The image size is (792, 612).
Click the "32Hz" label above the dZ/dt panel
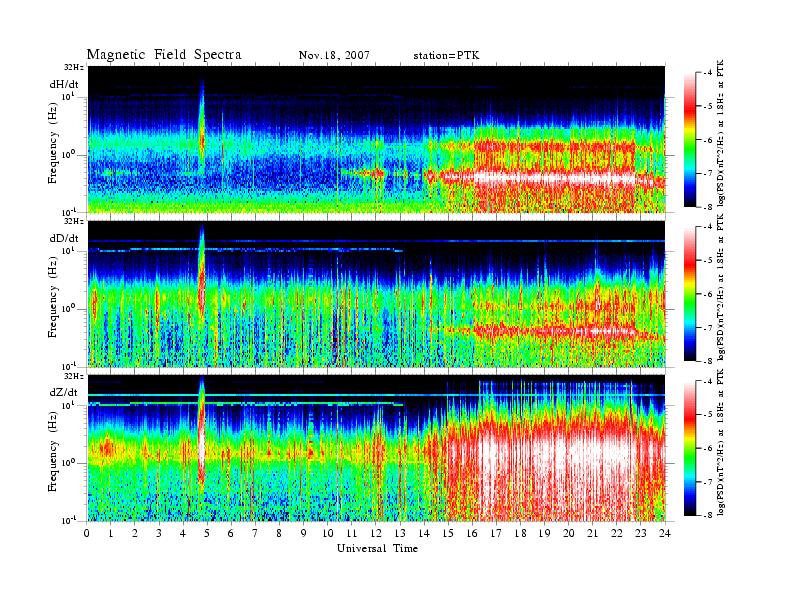click(x=74, y=376)
